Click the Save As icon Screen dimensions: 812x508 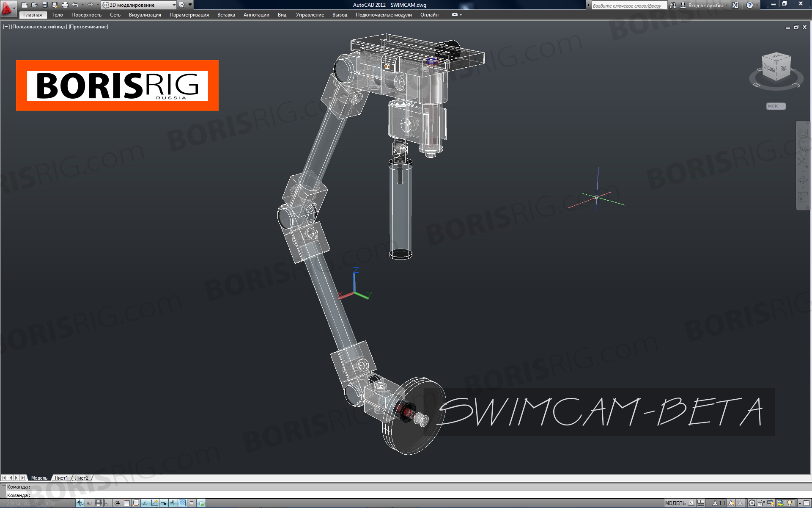pyautogui.click(x=55, y=5)
